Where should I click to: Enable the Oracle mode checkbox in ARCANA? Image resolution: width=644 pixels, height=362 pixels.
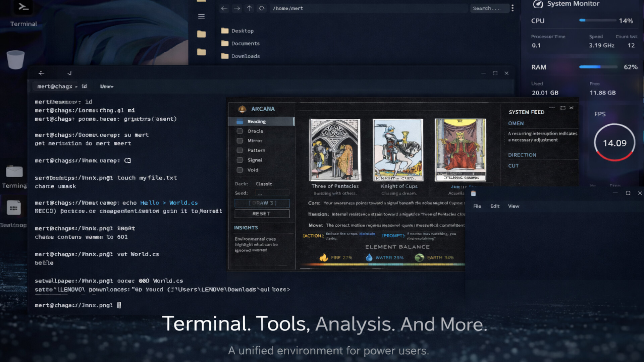tap(240, 131)
